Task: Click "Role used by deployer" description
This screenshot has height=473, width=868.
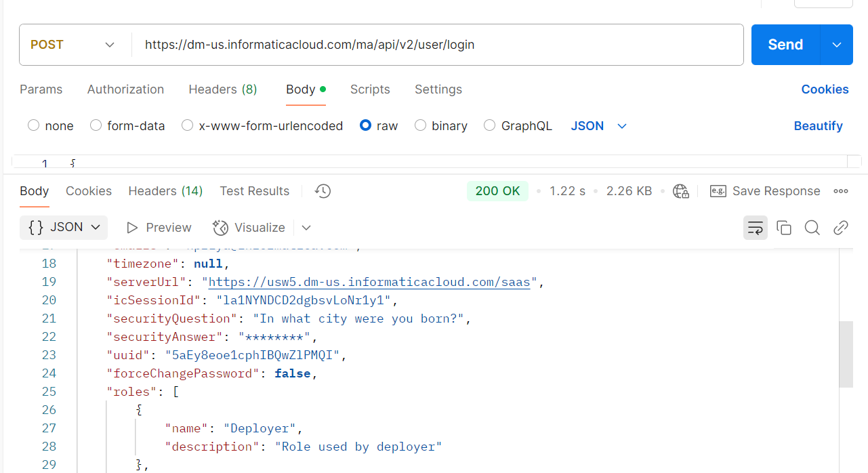Action: pyautogui.click(x=358, y=447)
